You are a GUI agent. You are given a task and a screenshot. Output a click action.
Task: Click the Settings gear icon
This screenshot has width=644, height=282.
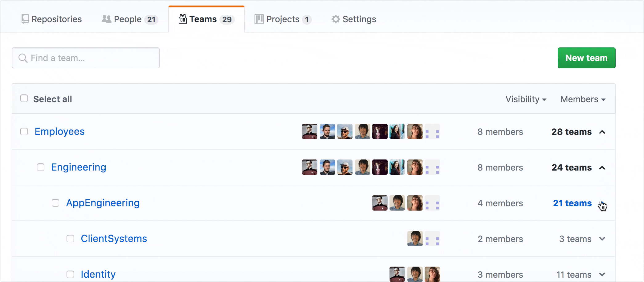click(x=336, y=19)
